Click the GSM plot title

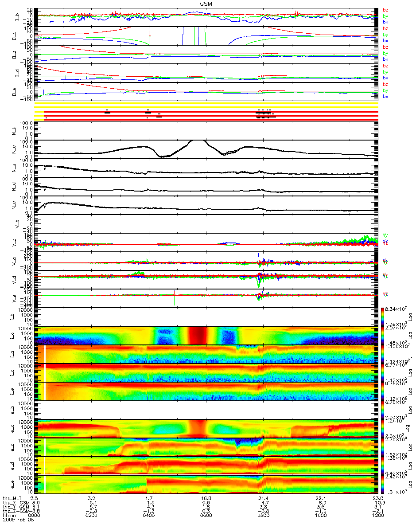(x=206, y=4)
